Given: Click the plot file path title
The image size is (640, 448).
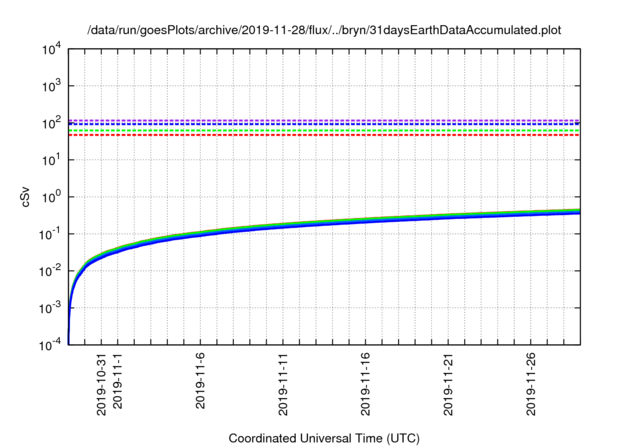Looking at the screenshot, I should tap(324, 30).
